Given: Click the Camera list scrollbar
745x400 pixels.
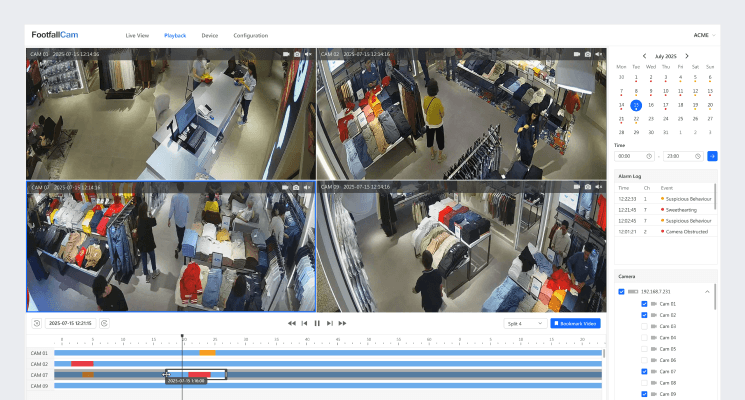Looking at the screenshot, I should point(716,297).
